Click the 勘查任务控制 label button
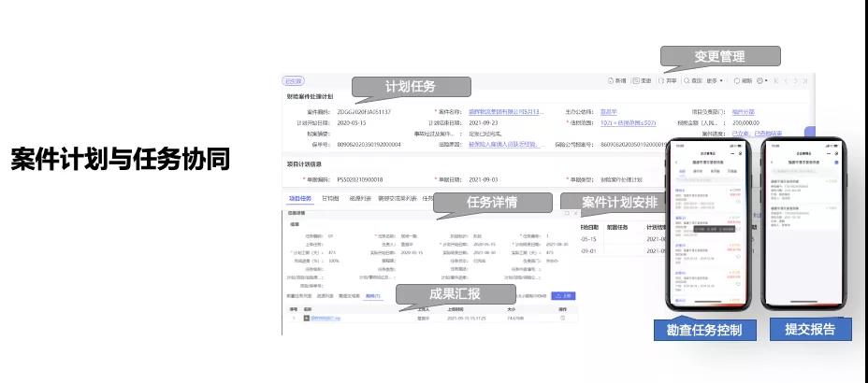 point(705,330)
